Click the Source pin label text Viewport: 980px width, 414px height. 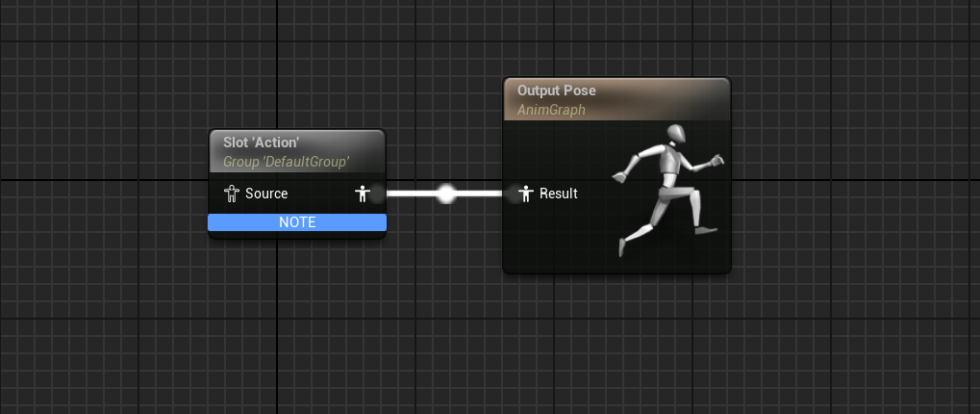pos(266,194)
